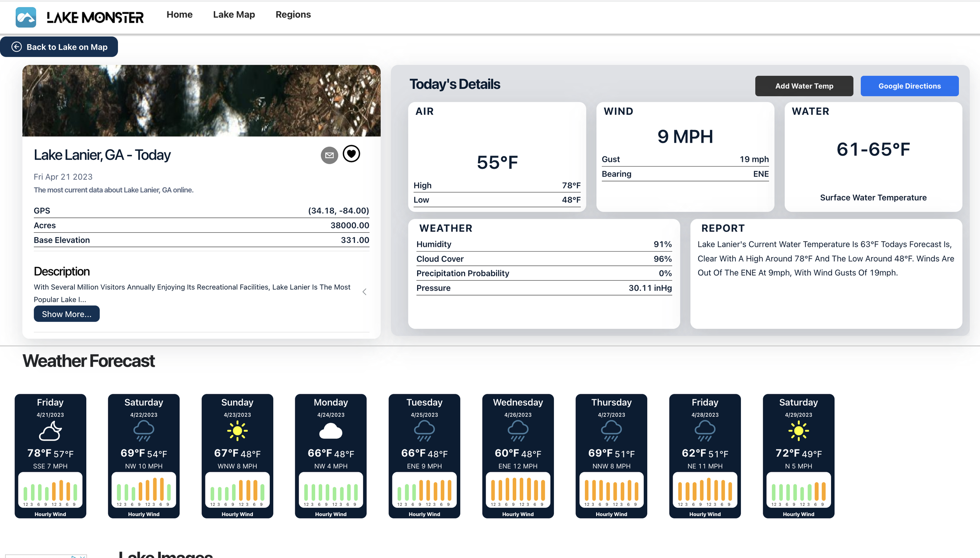Click the chevron arrow beside the description
Viewport: 980px width, 558px height.
click(365, 292)
